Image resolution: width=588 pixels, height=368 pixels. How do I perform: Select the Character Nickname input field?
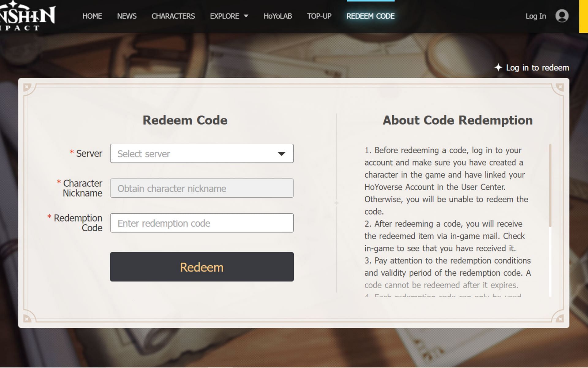click(202, 188)
